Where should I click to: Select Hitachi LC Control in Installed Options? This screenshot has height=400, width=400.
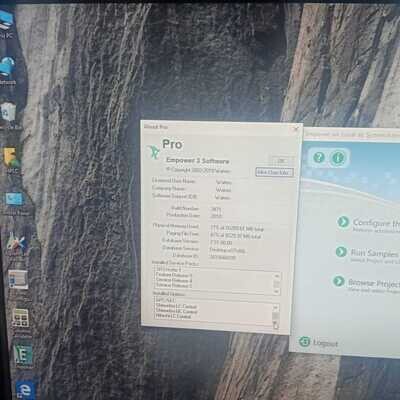tap(173, 316)
